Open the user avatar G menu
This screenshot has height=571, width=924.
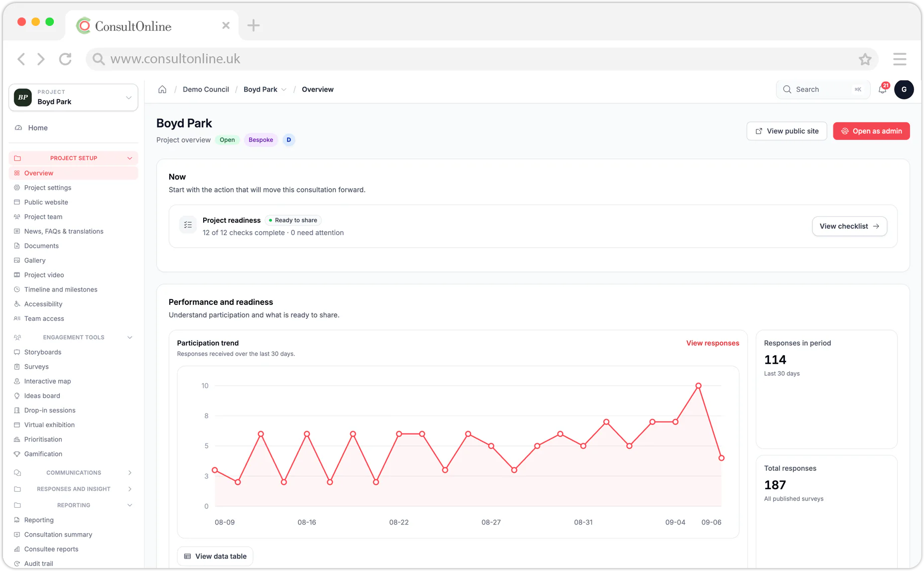coord(904,90)
